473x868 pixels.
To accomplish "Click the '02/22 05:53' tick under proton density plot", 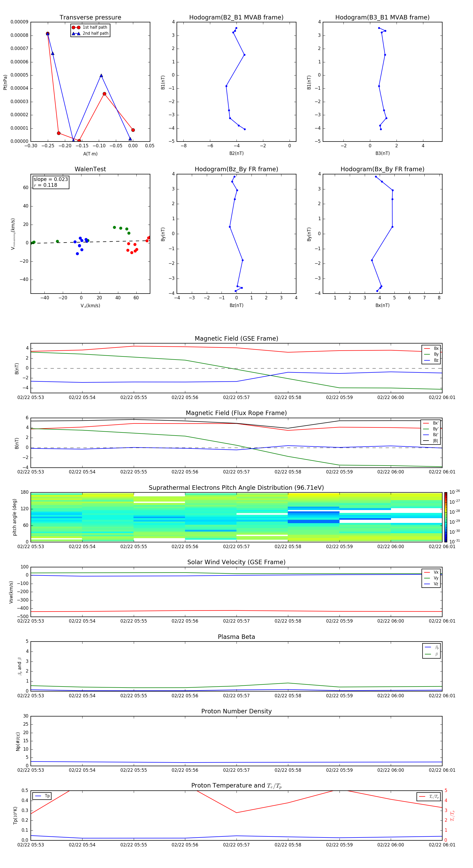I will [31, 770].
